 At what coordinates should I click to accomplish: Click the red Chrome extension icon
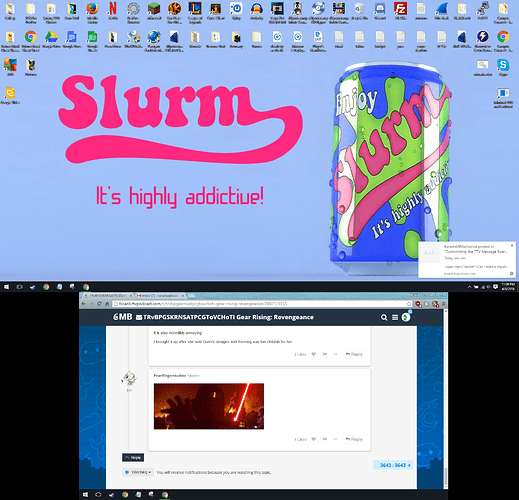click(418, 304)
